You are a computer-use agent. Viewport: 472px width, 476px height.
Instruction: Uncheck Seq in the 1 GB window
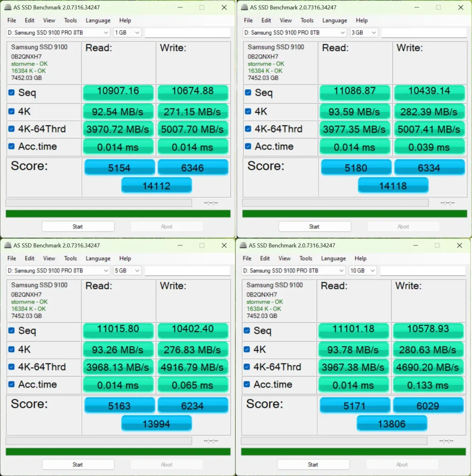12,93
